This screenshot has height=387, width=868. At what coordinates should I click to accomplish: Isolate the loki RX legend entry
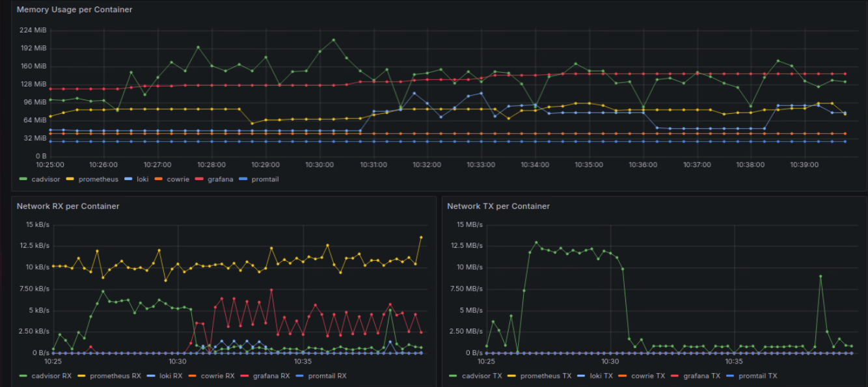170,376
